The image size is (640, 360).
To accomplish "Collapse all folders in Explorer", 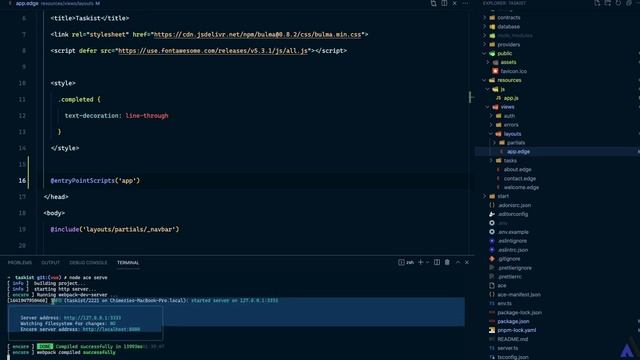I will coord(629,3).
